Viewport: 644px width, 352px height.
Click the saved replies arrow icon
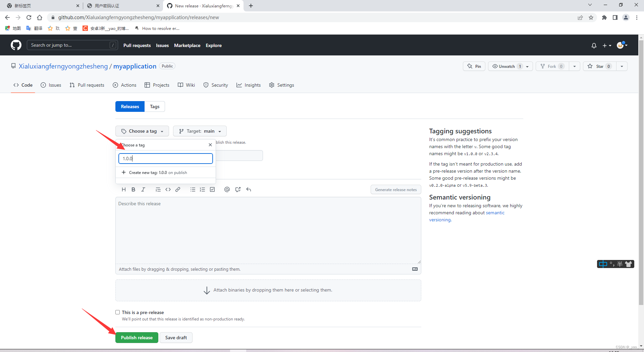point(249,189)
